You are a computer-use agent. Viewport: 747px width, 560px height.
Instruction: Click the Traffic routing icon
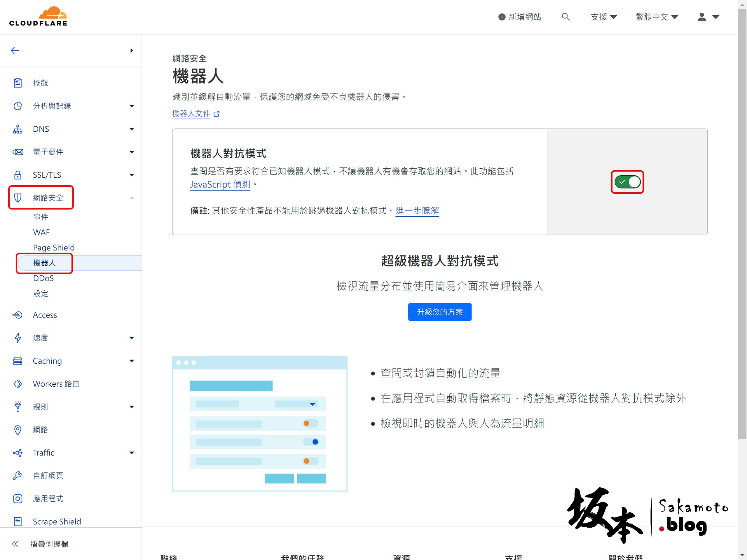[x=18, y=453]
